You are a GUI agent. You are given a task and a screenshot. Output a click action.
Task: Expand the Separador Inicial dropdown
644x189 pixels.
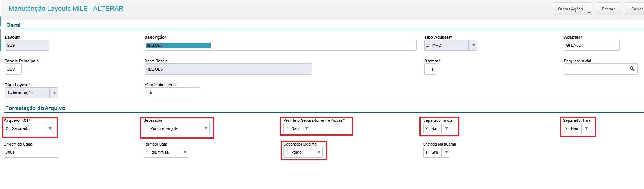(437, 128)
